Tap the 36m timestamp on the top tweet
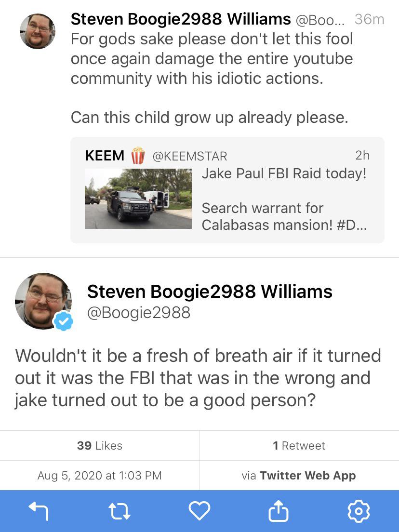Image resolution: width=399 pixels, height=532 pixels. (x=369, y=20)
